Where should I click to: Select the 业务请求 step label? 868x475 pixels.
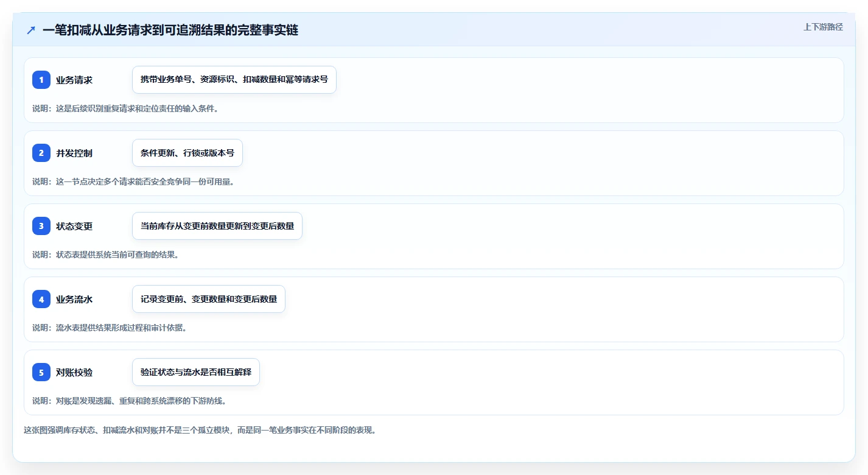coord(74,80)
